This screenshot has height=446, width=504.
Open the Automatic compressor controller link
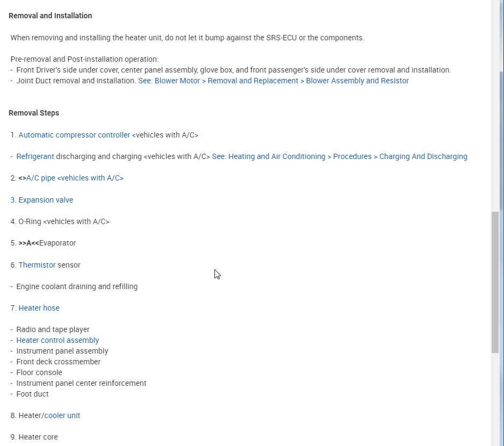tap(74, 135)
